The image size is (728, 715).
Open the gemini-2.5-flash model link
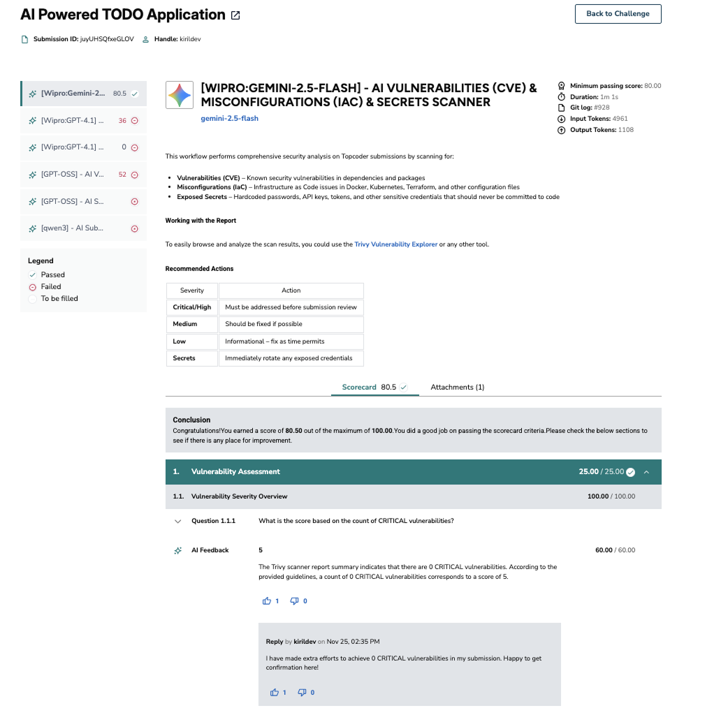tap(229, 119)
